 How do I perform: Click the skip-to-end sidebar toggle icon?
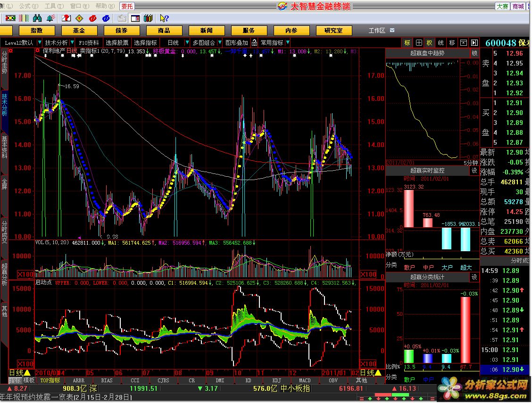(474, 43)
